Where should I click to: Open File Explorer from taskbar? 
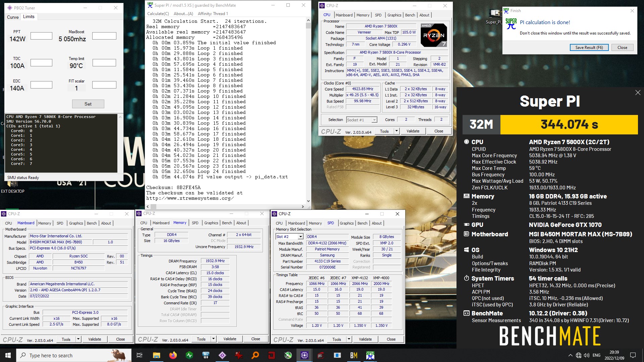(x=156, y=355)
